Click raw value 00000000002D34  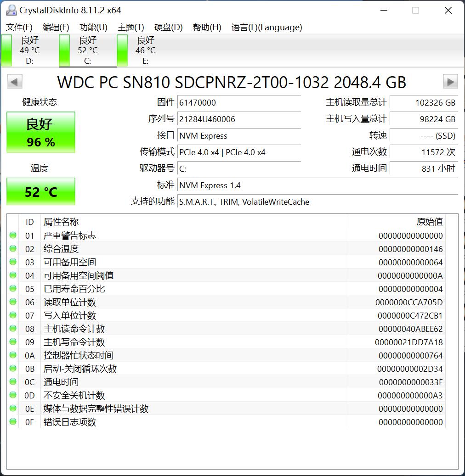point(410,369)
